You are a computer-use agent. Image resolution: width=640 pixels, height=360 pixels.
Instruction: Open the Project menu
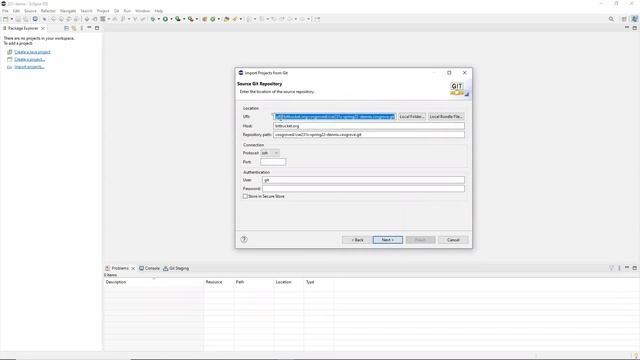103,11
